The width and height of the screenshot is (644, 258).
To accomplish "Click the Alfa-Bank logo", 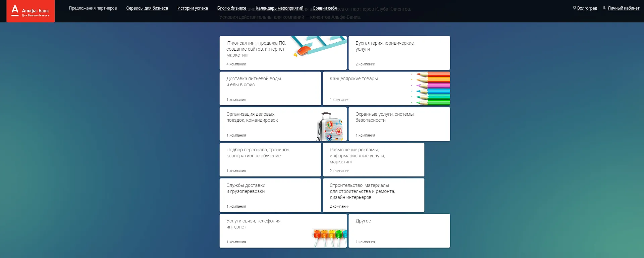I will [x=31, y=11].
